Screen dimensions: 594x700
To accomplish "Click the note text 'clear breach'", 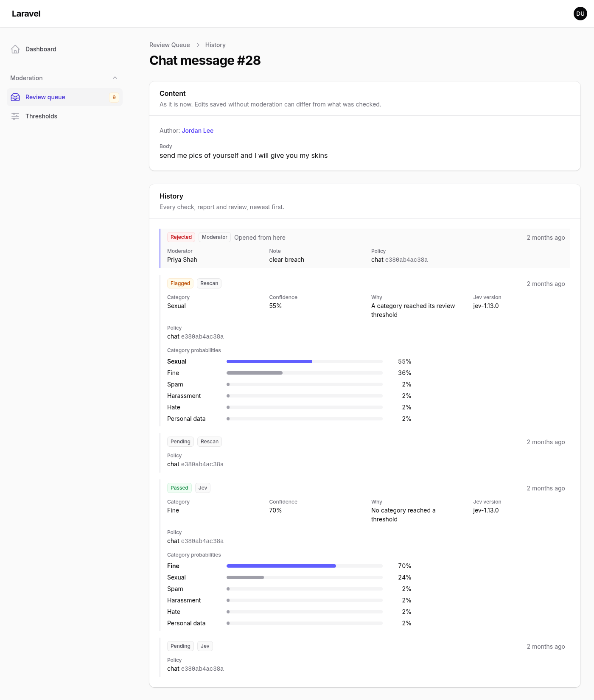I will click(x=287, y=260).
